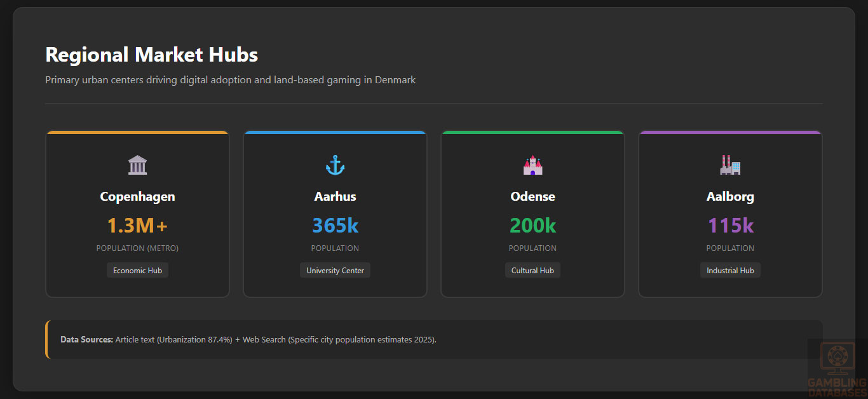
Task: Click the Copenhagen city name
Action: pos(137,197)
